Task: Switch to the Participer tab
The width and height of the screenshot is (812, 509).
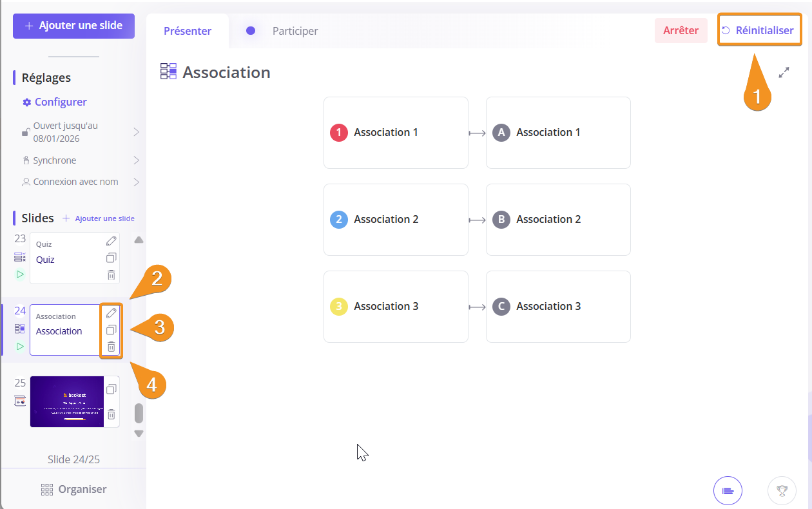Action: pos(295,31)
